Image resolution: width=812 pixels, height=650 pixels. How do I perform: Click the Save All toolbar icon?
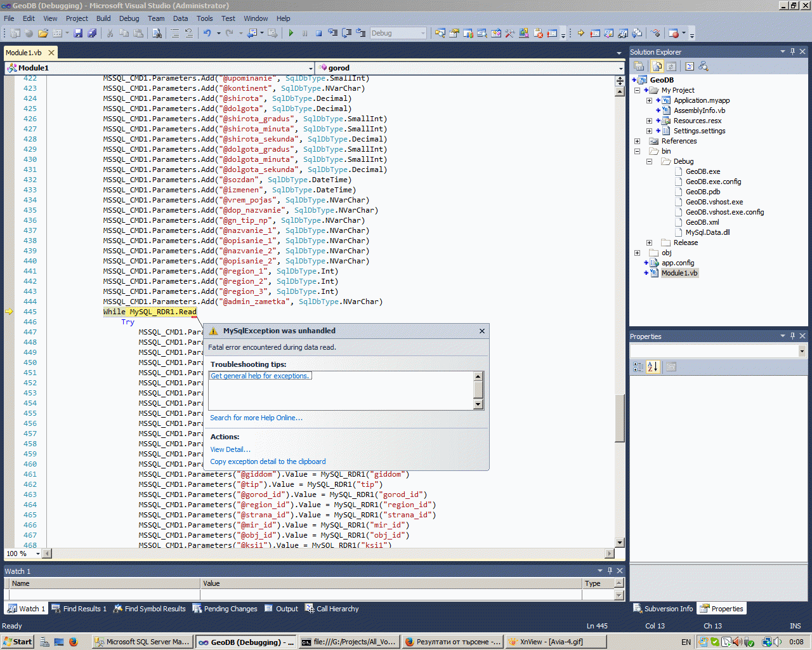point(92,33)
